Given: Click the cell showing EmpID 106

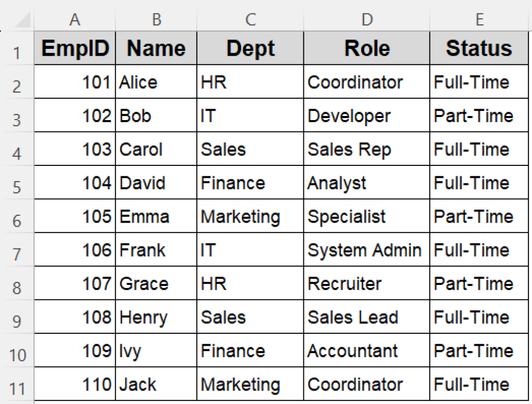Looking at the screenshot, I should 74,250.
